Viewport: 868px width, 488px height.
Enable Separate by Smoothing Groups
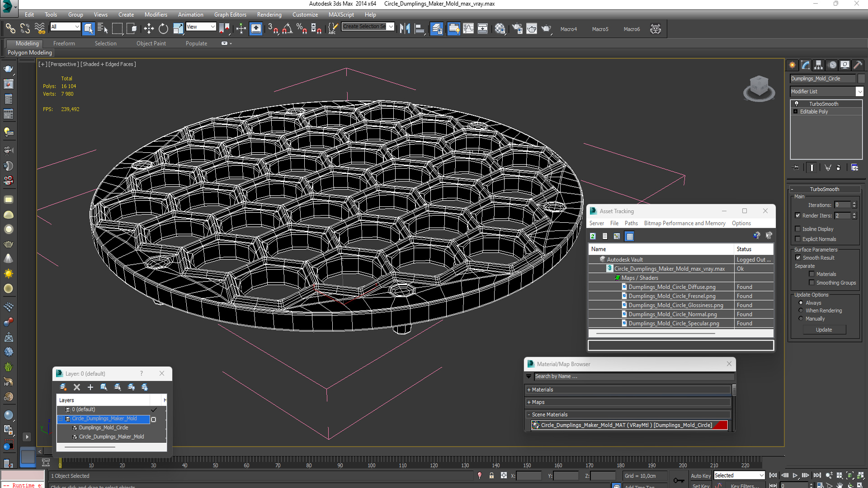click(x=811, y=283)
